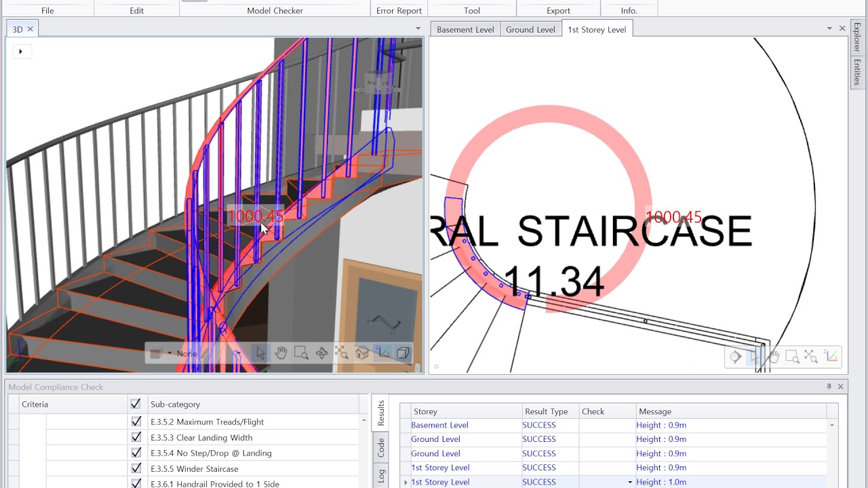Open the Info. menu
The width and height of the screenshot is (868, 488).
629,10
